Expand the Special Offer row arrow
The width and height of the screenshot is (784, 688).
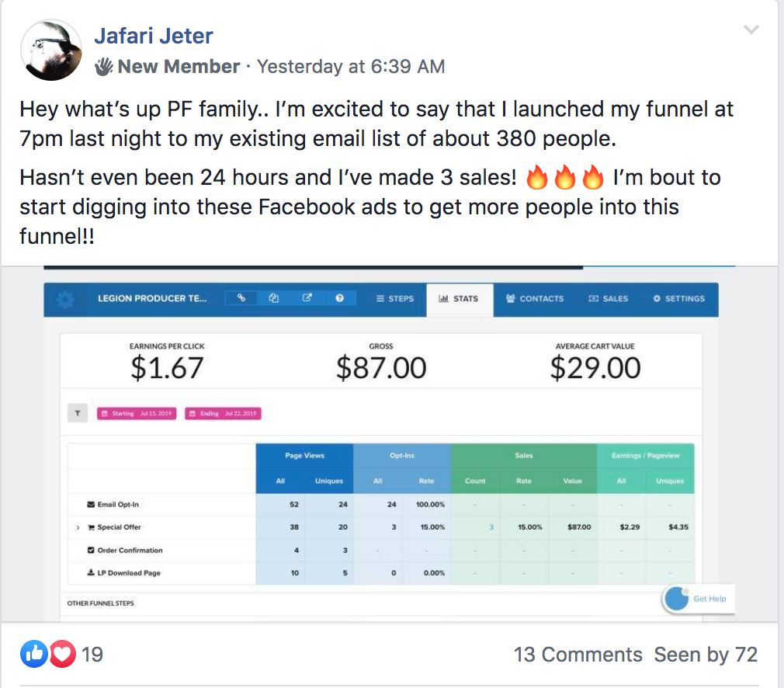[x=78, y=527]
